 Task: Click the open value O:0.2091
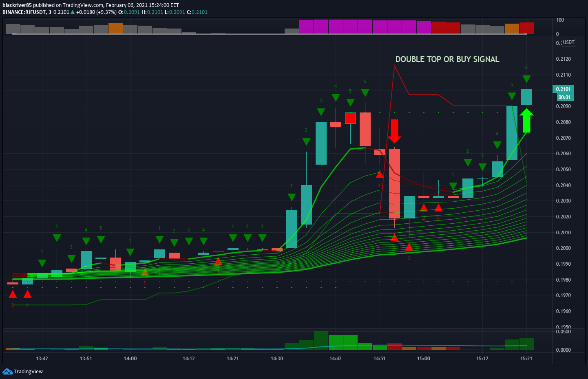[x=129, y=12]
